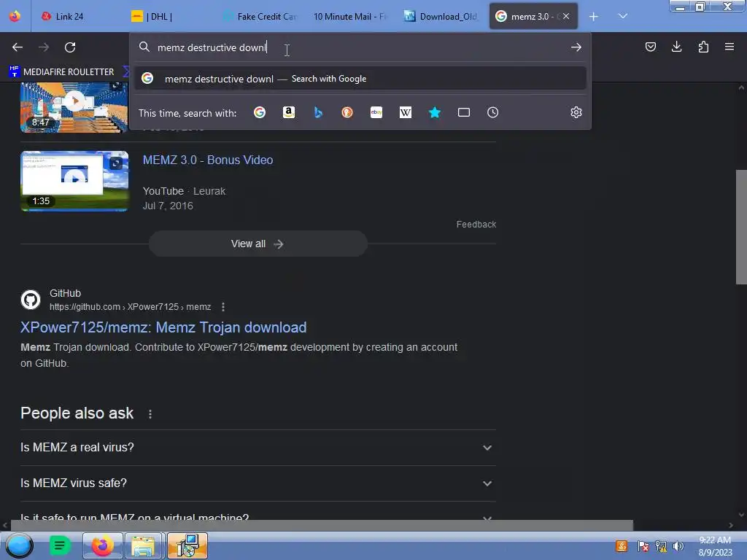This screenshot has height=560, width=747.
Task: Open the Extensions menu icon
Action: 703,47
